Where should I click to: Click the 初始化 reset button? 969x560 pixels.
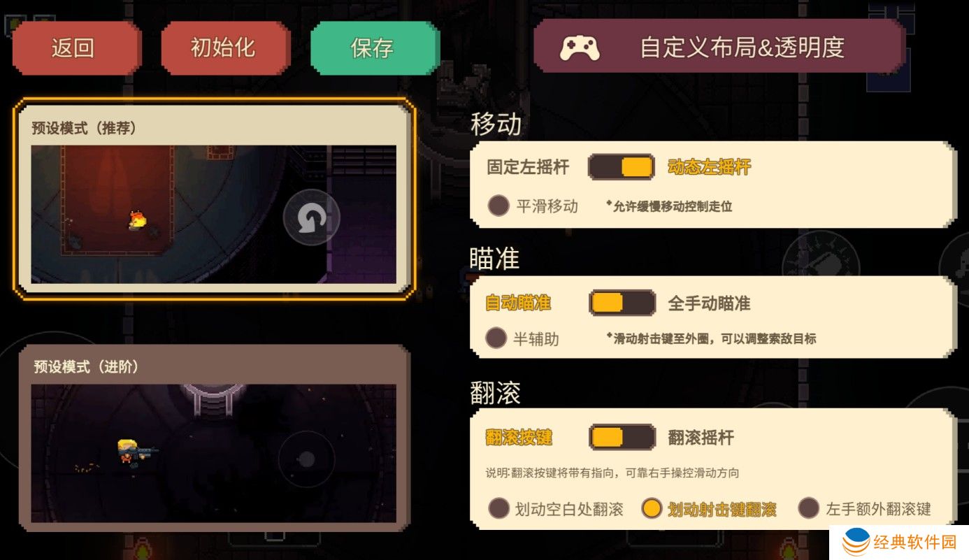tap(223, 48)
